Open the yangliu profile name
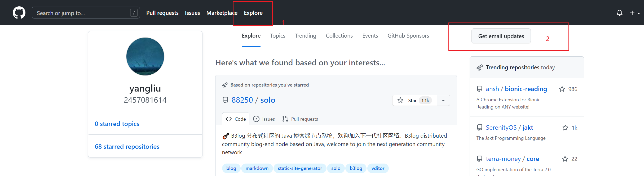644x176 pixels. click(145, 88)
